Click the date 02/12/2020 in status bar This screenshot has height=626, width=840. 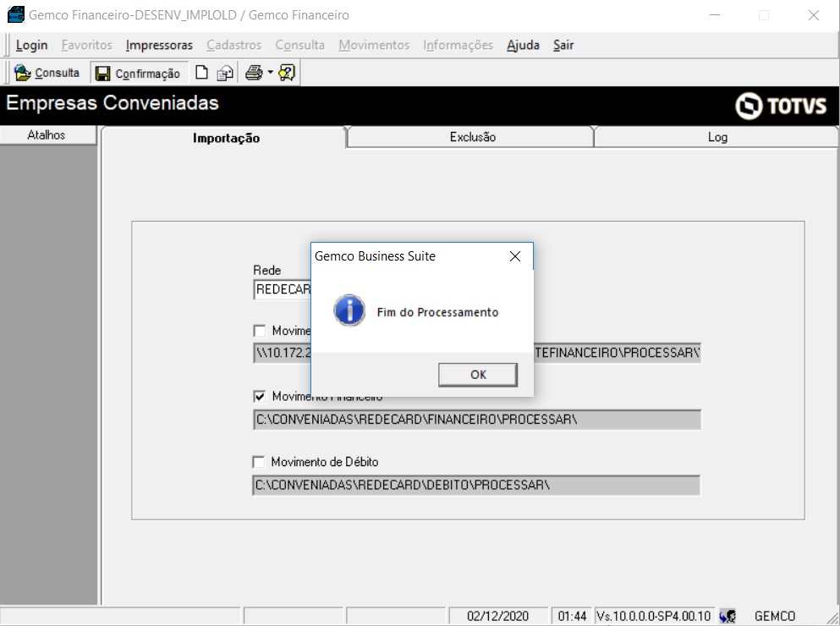click(x=497, y=616)
